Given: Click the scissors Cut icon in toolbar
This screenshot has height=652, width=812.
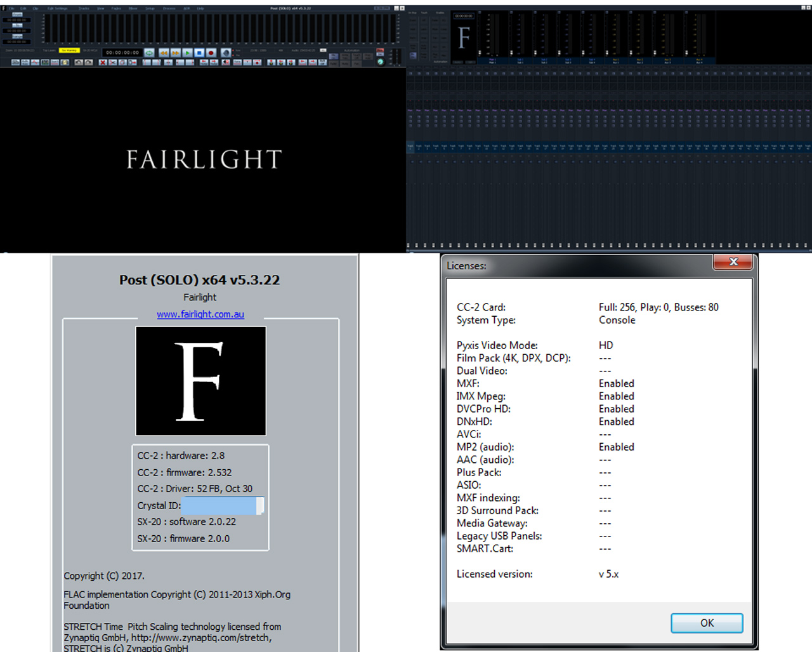Looking at the screenshot, I should [x=113, y=62].
